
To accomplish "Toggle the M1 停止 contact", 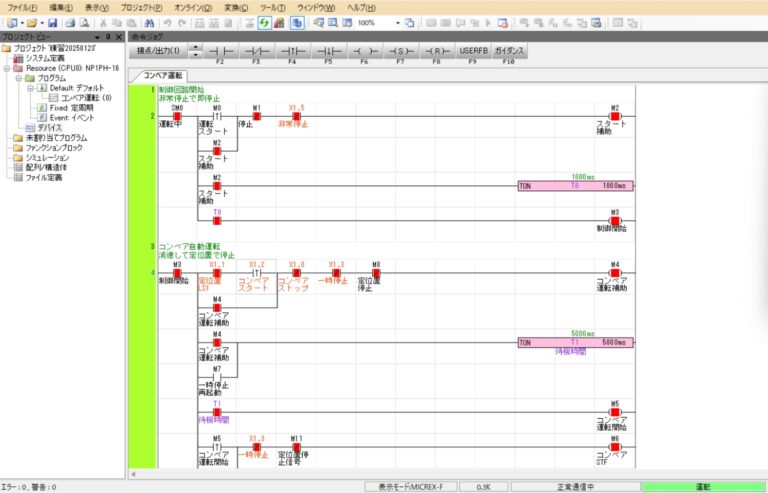I will click(x=257, y=116).
